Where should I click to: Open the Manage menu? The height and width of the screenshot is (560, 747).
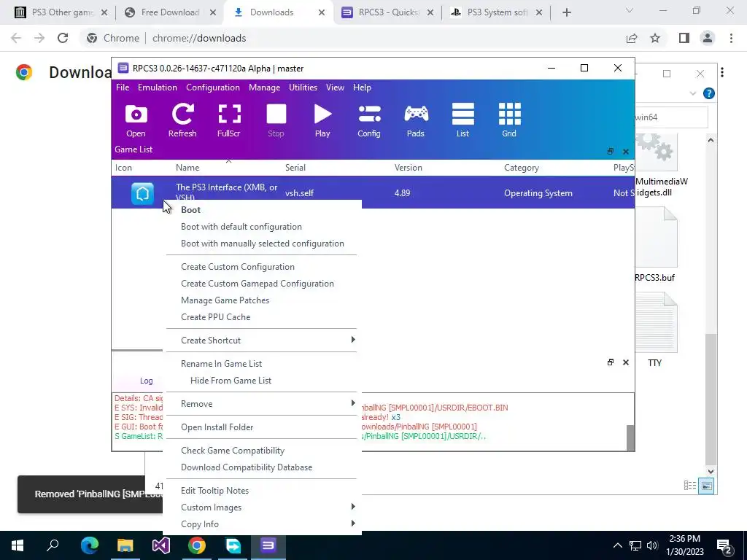(264, 87)
